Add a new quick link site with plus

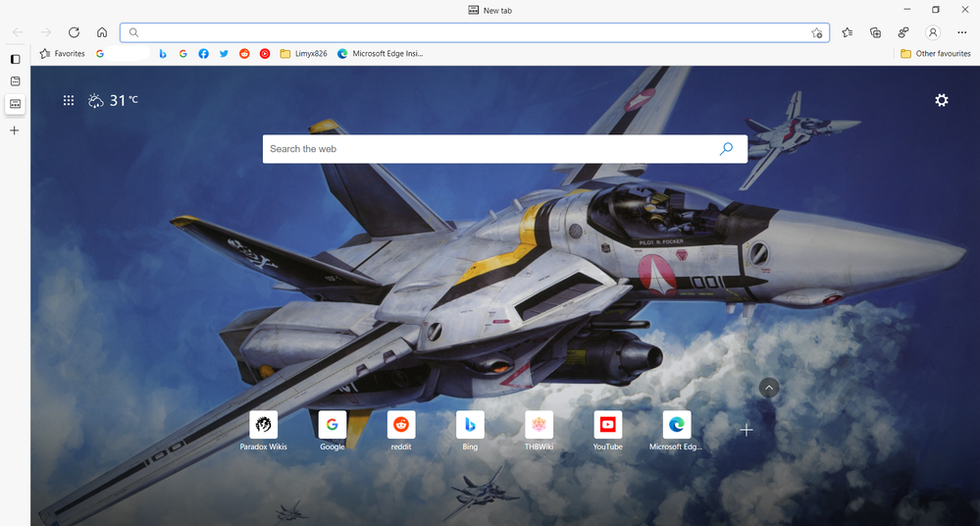coord(746,430)
